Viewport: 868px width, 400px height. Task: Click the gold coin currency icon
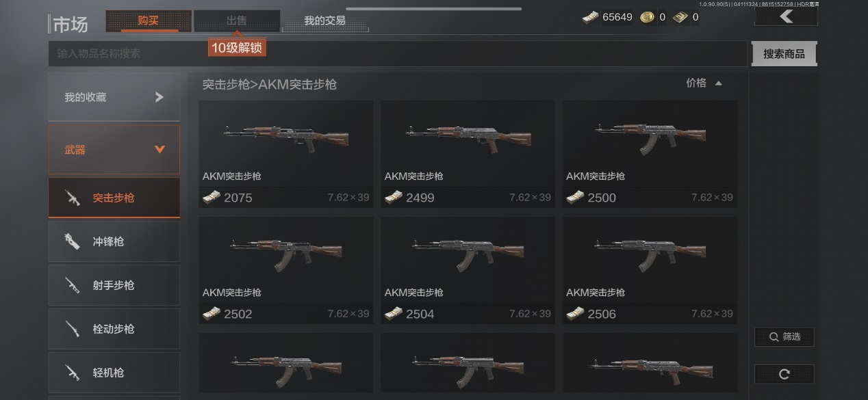pyautogui.click(x=647, y=17)
